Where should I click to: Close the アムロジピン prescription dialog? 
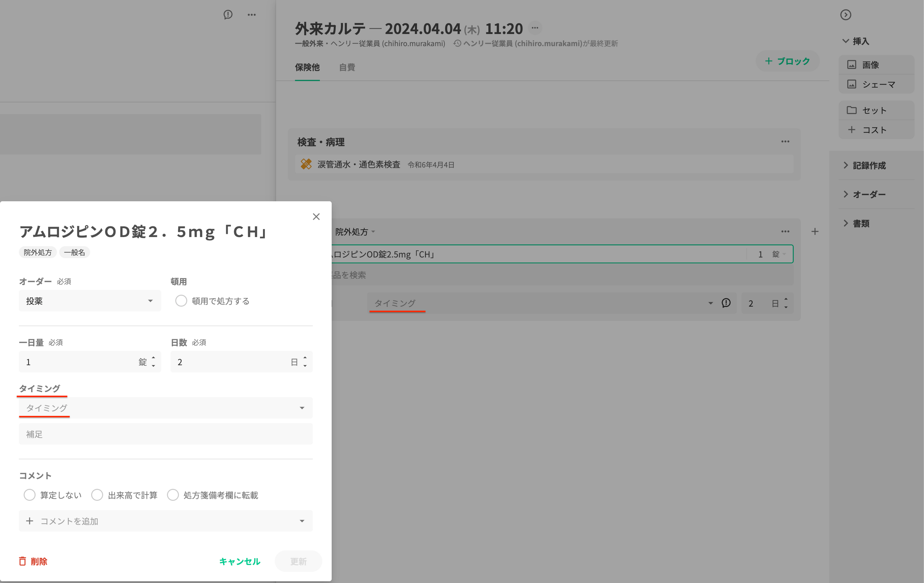point(316,217)
